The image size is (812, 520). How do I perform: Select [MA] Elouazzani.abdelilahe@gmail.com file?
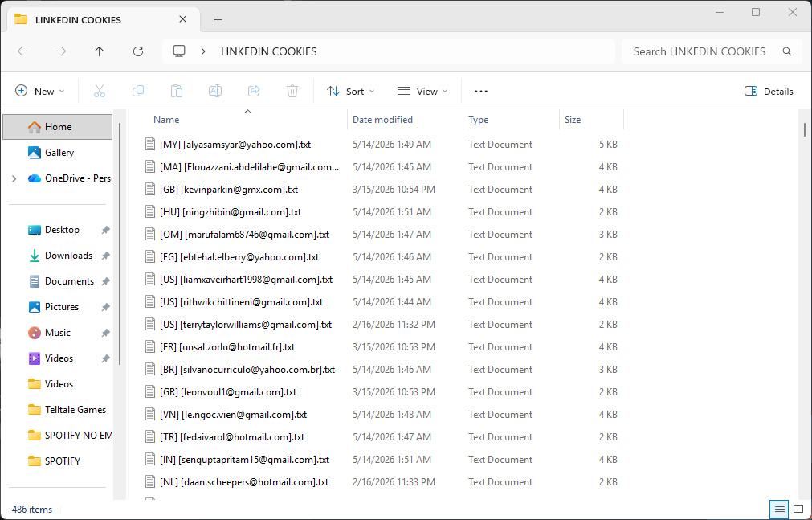coord(243,167)
